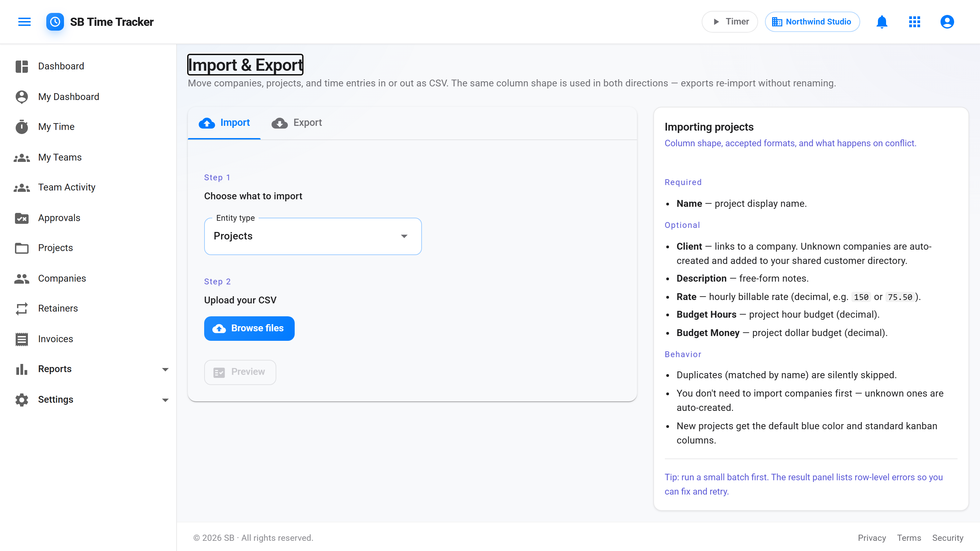Click 'Choose what to import' text

click(253, 196)
